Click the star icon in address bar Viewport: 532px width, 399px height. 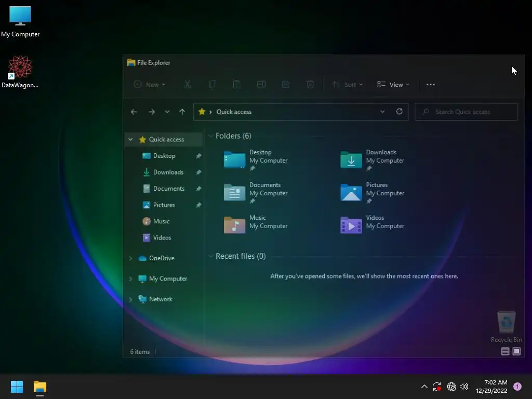click(202, 111)
